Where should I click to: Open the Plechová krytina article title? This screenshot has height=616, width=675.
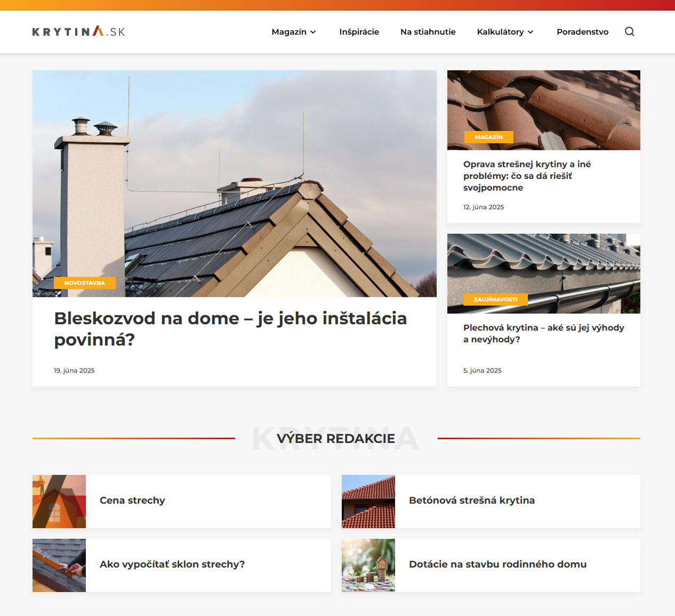click(543, 334)
